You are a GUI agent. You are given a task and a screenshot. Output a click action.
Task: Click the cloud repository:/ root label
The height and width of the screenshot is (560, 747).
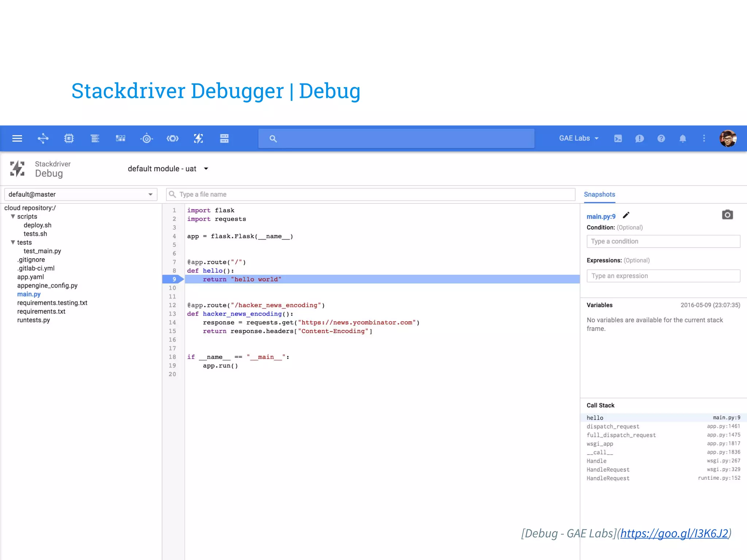30,208
